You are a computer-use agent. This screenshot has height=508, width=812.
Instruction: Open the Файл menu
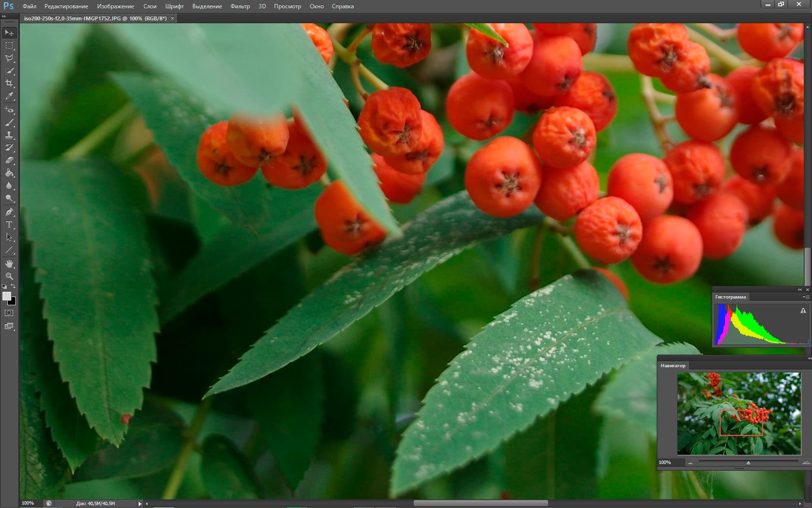[x=29, y=6]
